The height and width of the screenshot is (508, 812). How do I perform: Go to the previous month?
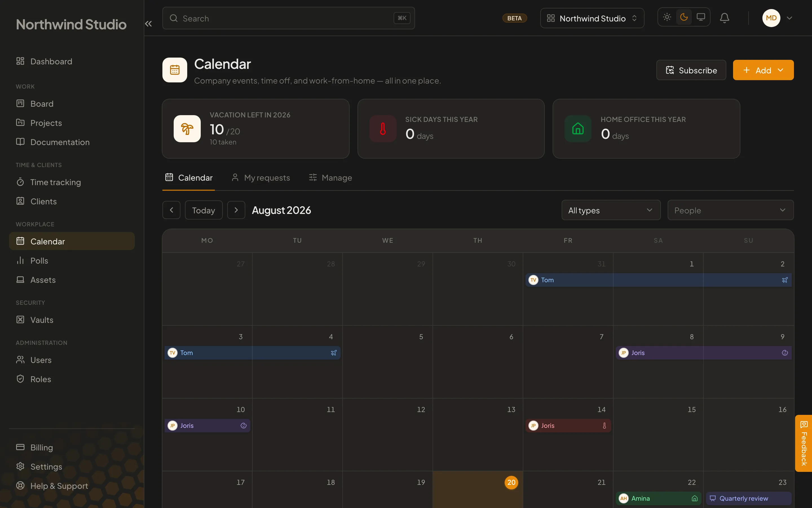[171, 210]
